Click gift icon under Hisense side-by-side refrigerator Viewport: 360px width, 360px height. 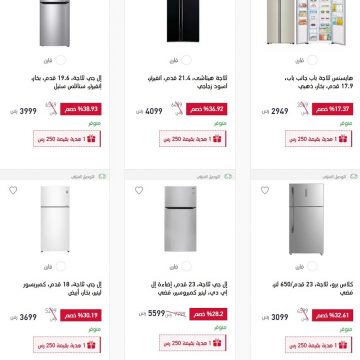(343, 139)
